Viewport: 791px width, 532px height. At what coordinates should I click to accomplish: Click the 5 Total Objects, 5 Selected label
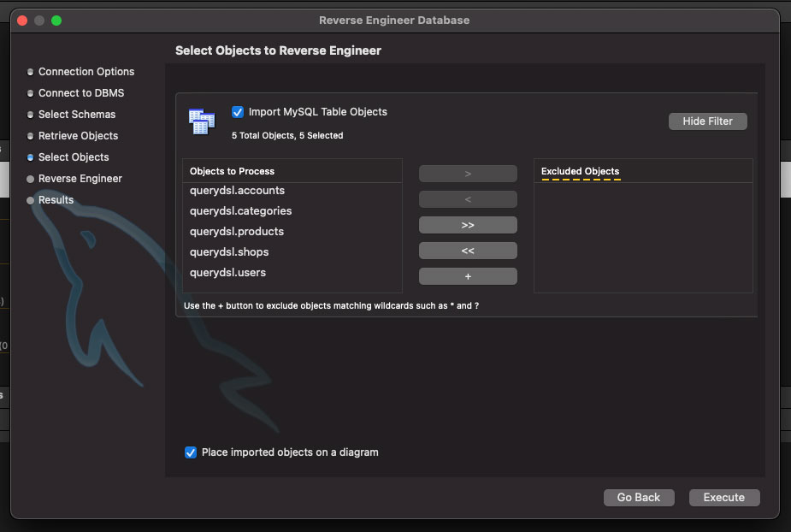point(287,135)
